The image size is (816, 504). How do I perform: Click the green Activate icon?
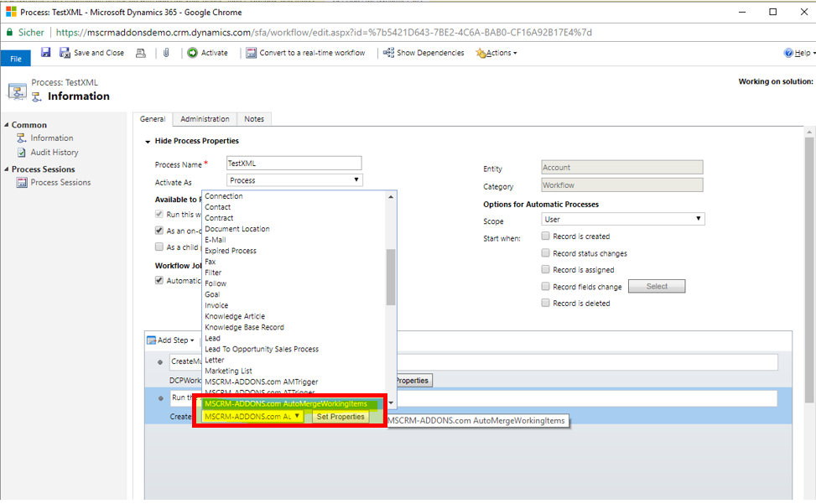coord(193,53)
